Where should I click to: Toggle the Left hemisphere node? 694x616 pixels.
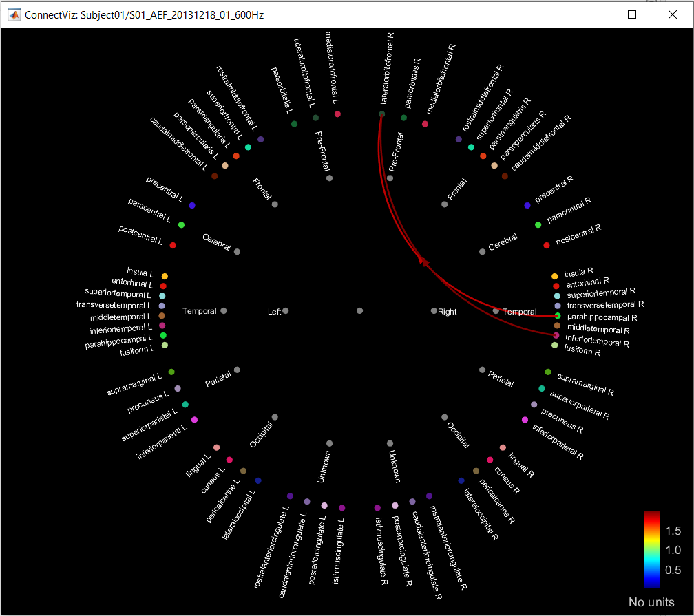pos(286,311)
